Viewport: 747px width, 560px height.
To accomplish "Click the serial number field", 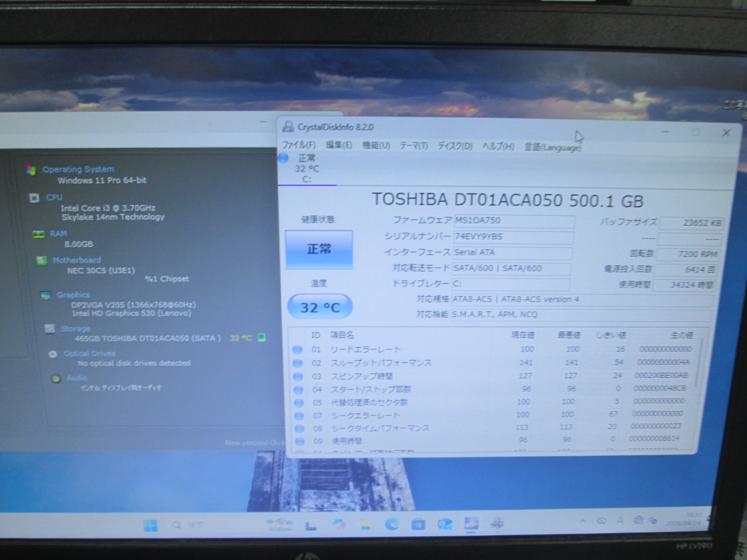I will pyautogui.click(x=513, y=237).
